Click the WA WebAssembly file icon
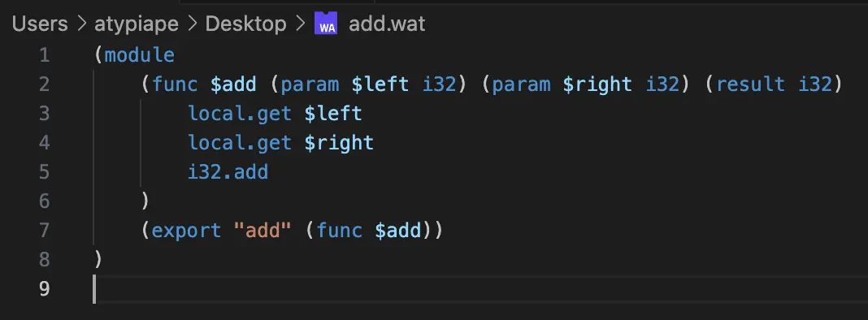868x320 pixels. [x=325, y=24]
